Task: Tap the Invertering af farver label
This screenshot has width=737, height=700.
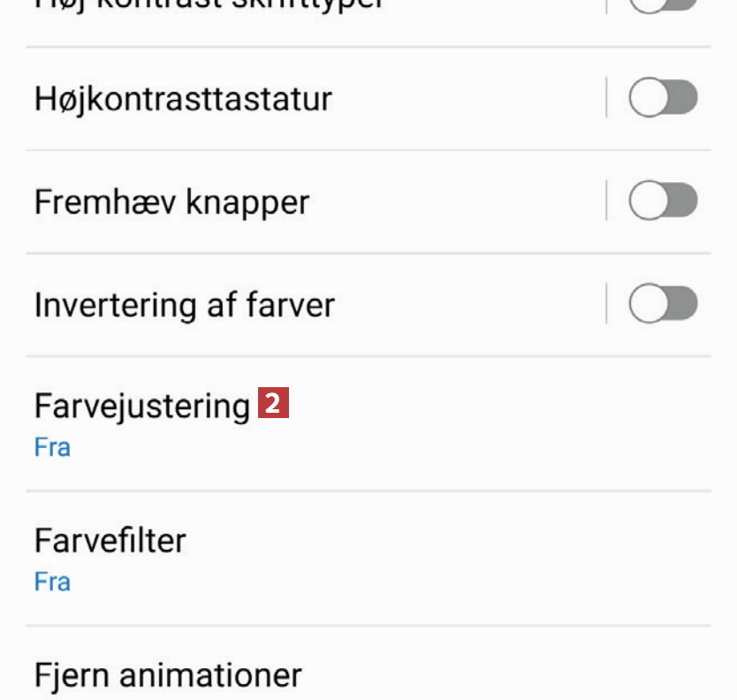Action: pyautogui.click(x=184, y=306)
